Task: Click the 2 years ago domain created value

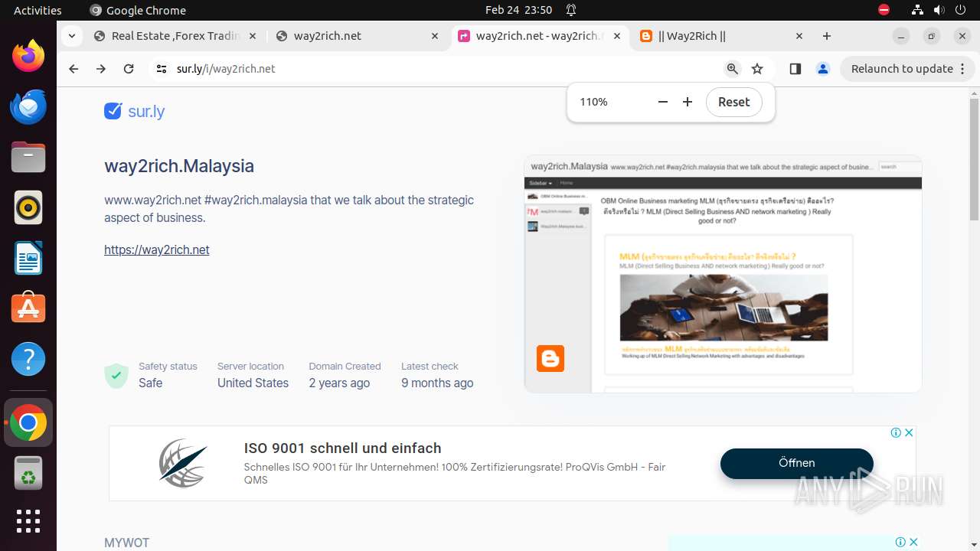Action: (x=339, y=383)
